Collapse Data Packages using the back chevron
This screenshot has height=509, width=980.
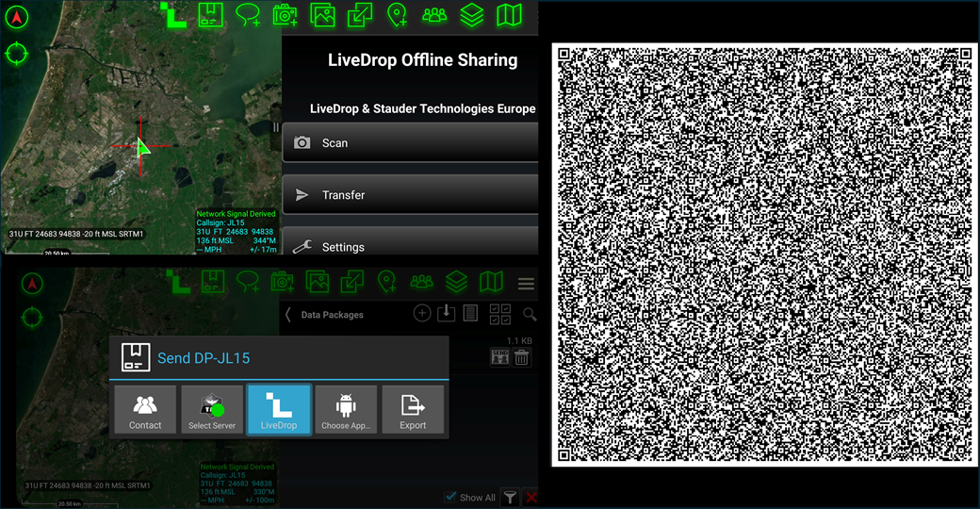(x=288, y=315)
